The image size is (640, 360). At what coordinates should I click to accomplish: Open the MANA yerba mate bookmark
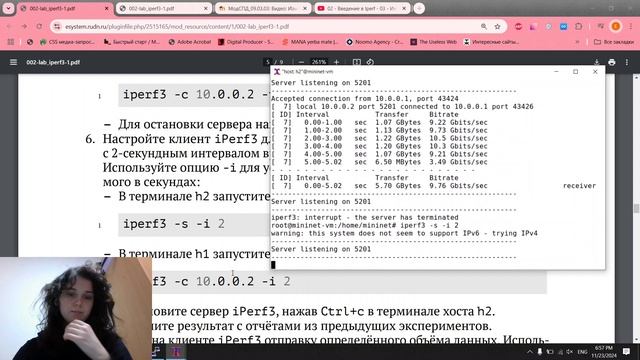pos(310,42)
